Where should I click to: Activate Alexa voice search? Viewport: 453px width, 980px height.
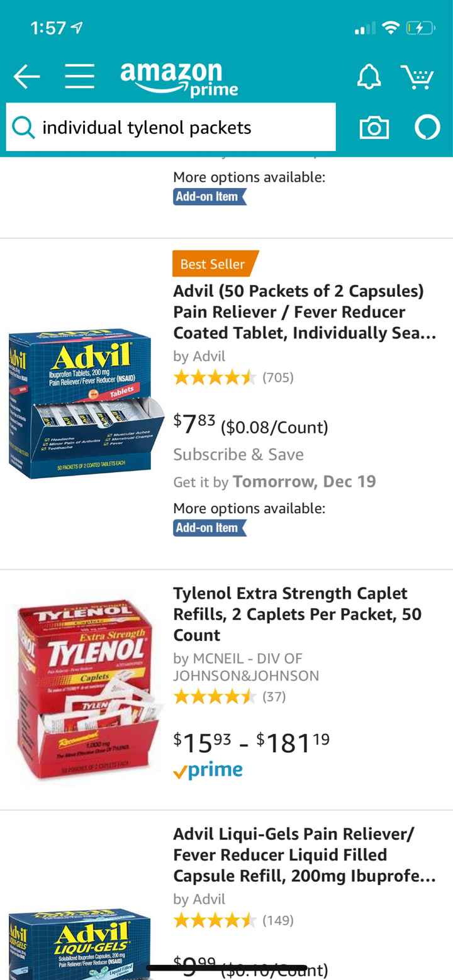coord(427,127)
